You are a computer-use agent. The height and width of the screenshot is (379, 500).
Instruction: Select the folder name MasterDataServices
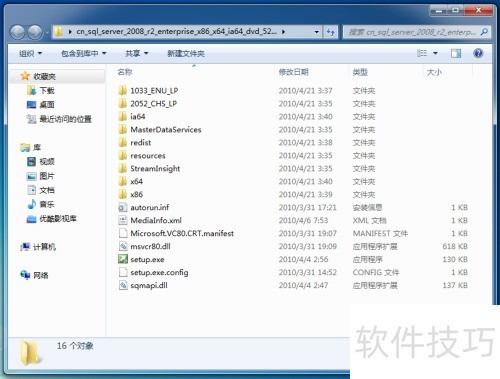[166, 129]
